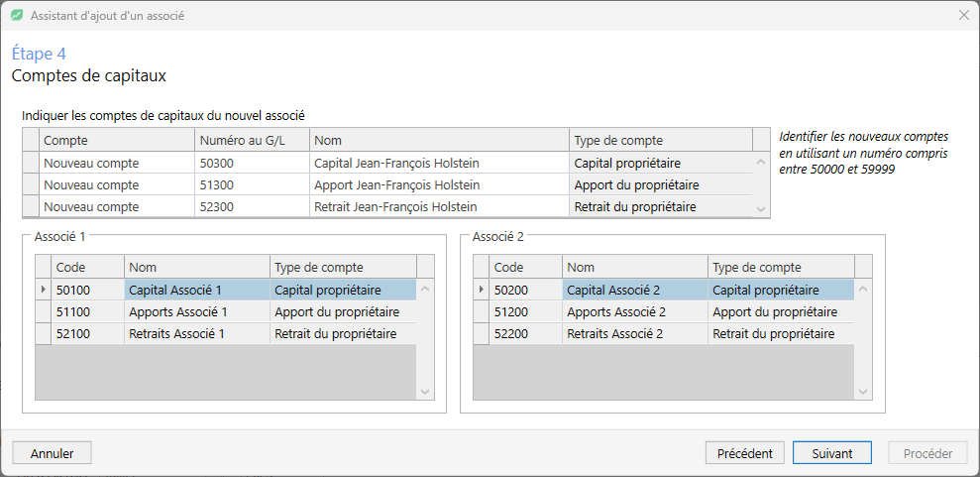The image size is (980, 477).
Task: Select row 52200 in Associé 2
Action: click(664, 334)
